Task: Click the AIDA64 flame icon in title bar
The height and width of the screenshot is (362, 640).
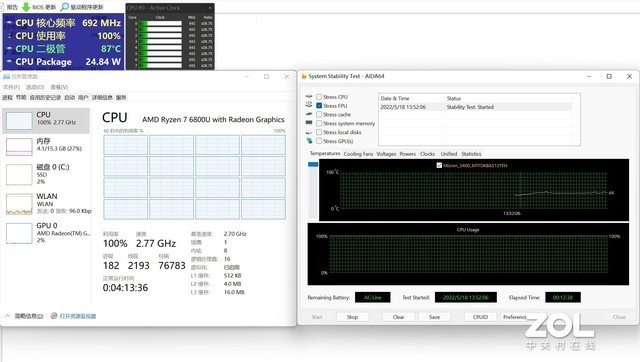Action: pos(304,76)
